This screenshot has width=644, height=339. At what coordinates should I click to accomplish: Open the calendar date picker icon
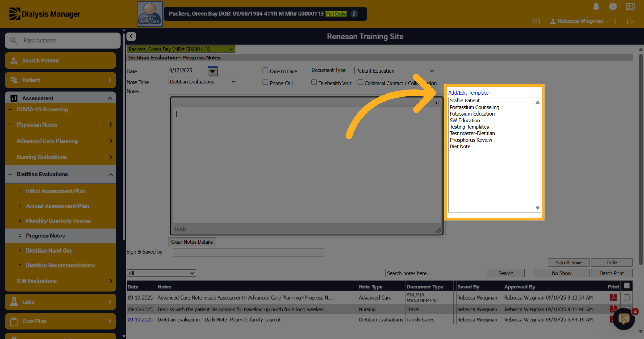[x=213, y=71]
